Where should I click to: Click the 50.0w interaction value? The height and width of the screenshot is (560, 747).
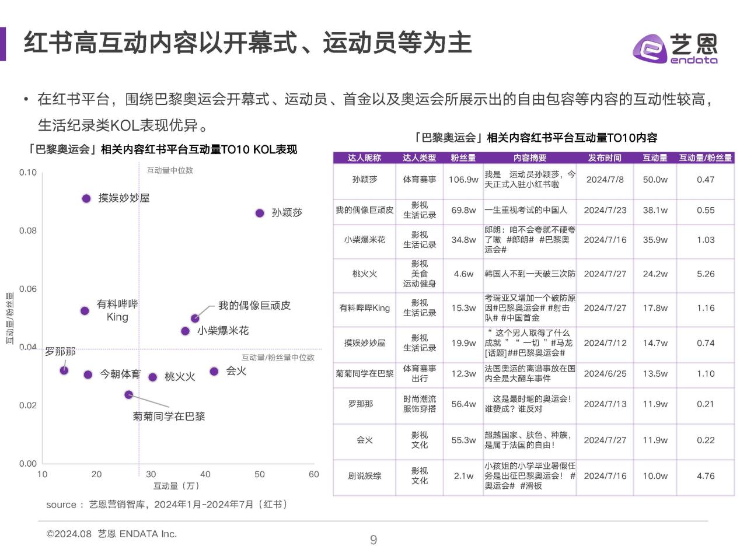(x=655, y=179)
